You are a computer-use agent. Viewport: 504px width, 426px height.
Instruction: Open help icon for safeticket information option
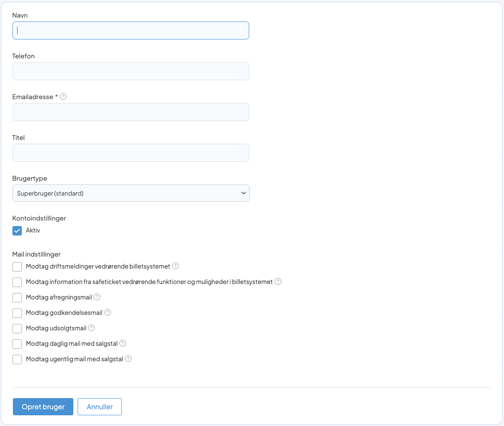(278, 281)
